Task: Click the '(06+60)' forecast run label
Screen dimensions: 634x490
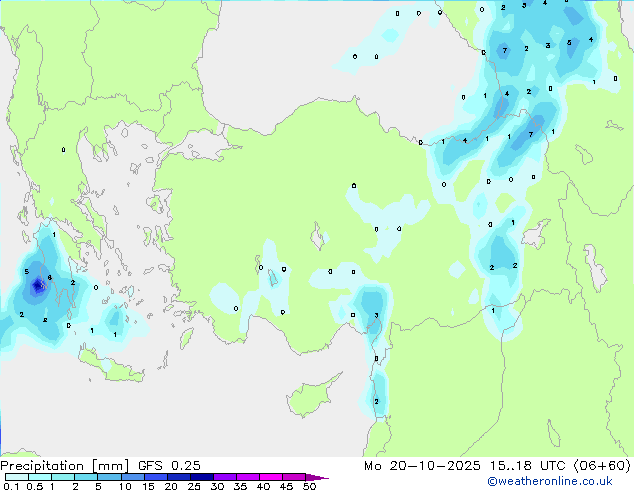Action: click(602, 466)
